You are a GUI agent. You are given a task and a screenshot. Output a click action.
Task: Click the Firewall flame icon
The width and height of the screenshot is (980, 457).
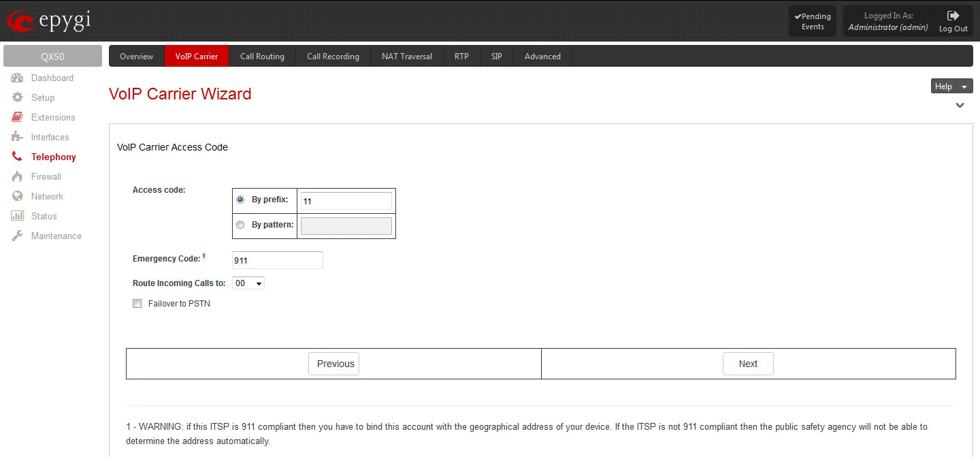(x=18, y=176)
